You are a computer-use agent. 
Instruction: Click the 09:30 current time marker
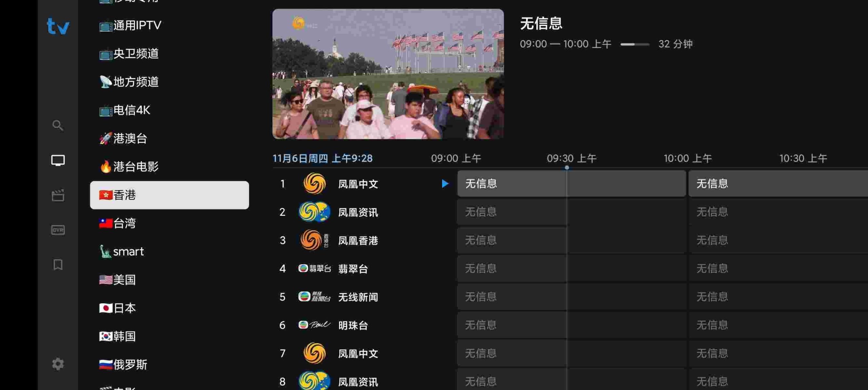click(567, 167)
